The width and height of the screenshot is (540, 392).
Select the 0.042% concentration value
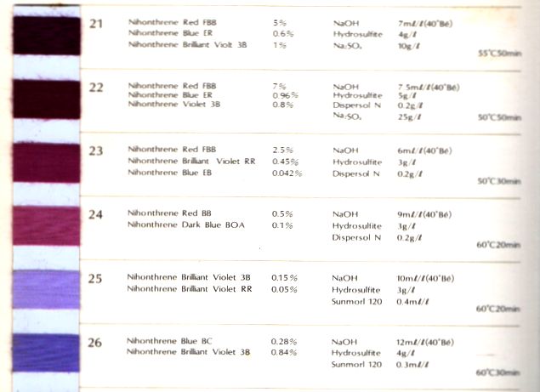pos(287,173)
